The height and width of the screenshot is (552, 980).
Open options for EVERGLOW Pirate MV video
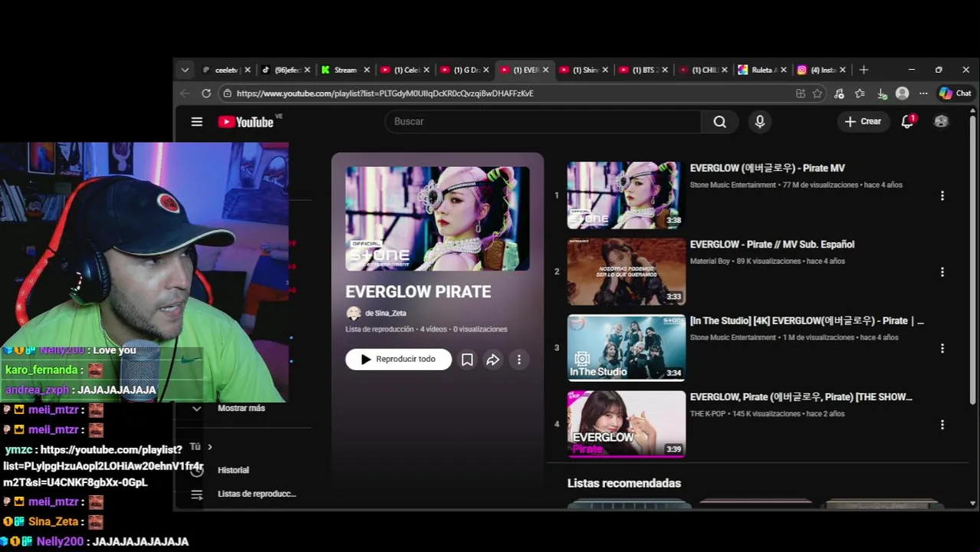click(x=942, y=195)
